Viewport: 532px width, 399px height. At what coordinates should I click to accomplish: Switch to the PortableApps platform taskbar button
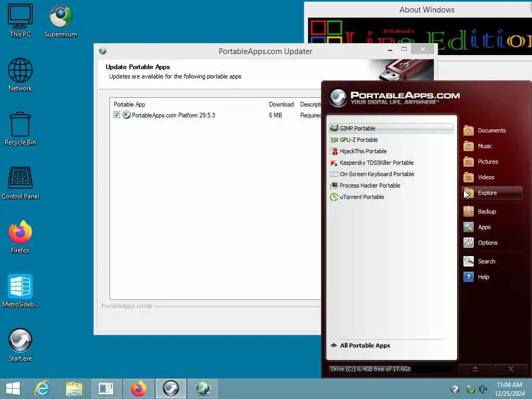pos(170,389)
